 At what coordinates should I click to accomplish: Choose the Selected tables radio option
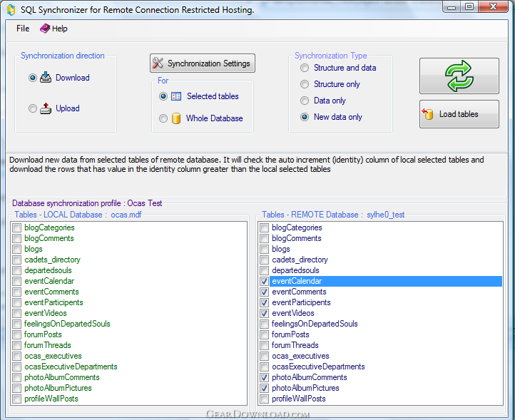163,96
